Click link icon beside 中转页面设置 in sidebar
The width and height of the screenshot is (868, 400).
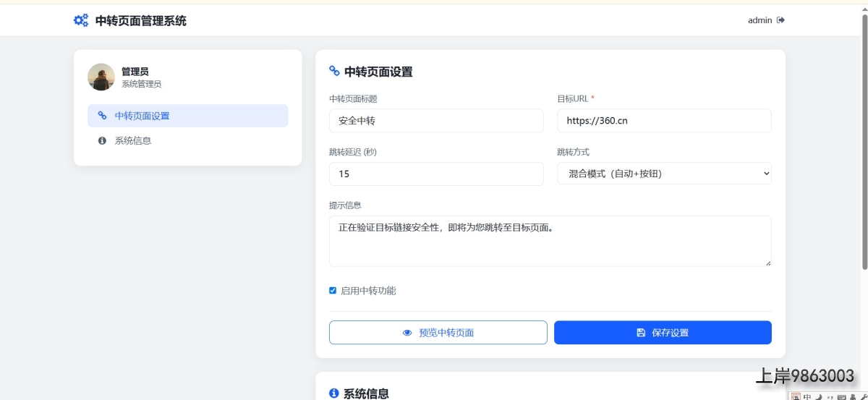[102, 116]
